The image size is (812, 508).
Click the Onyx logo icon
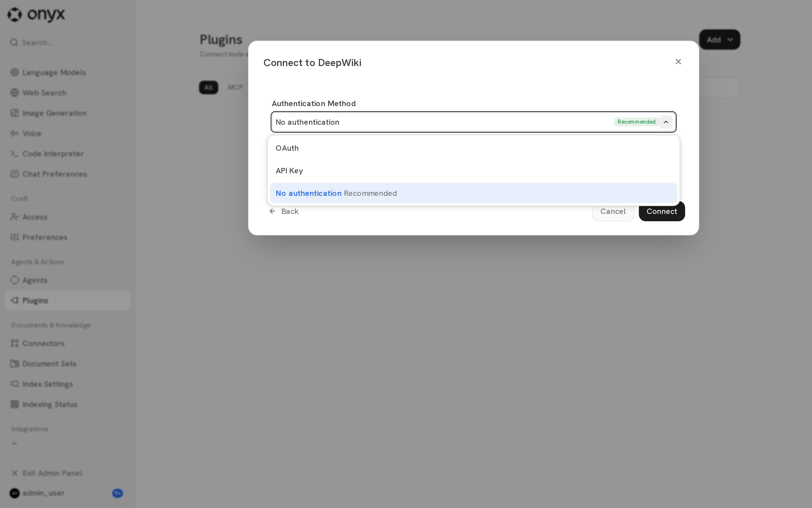pyautogui.click(x=15, y=14)
